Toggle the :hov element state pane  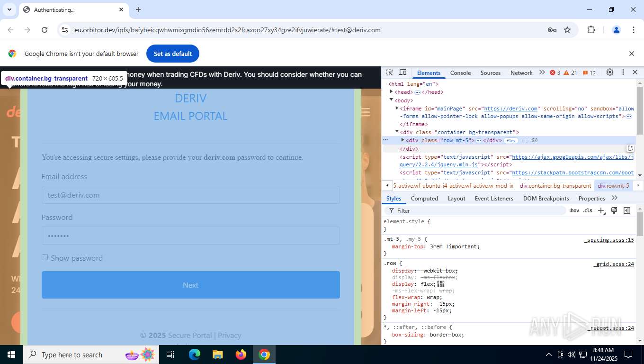(574, 210)
